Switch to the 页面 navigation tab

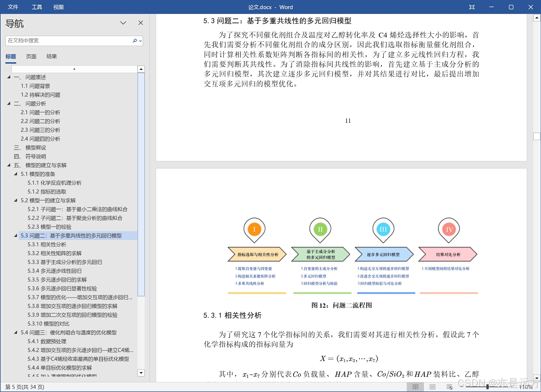tap(31, 56)
